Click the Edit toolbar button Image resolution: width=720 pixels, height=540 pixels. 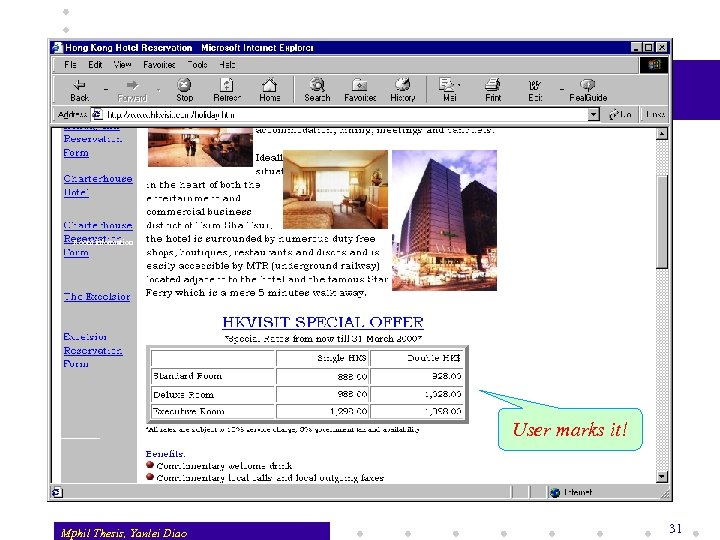[x=534, y=90]
